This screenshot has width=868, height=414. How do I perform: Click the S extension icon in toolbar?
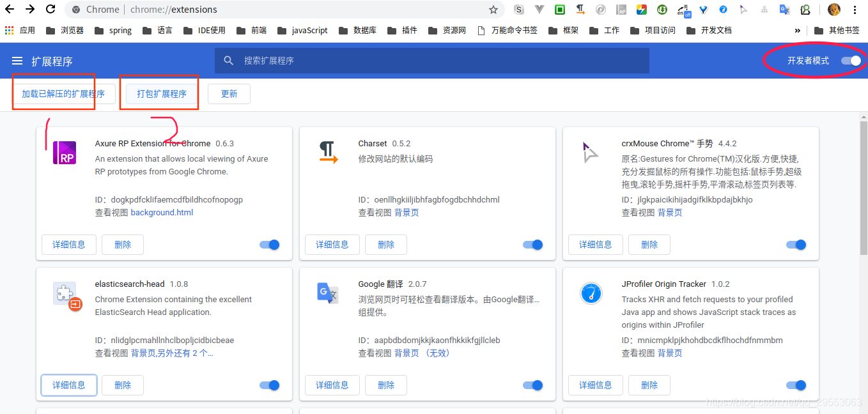pyautogui.click(x=519, y=10)
